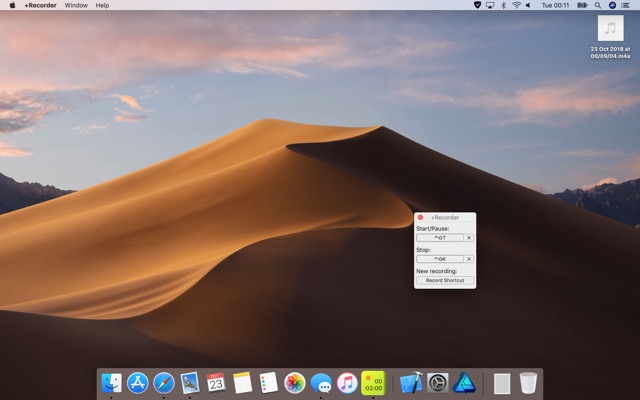
Task: Click the Stop shortcut field
Action: tap(440, 259)
